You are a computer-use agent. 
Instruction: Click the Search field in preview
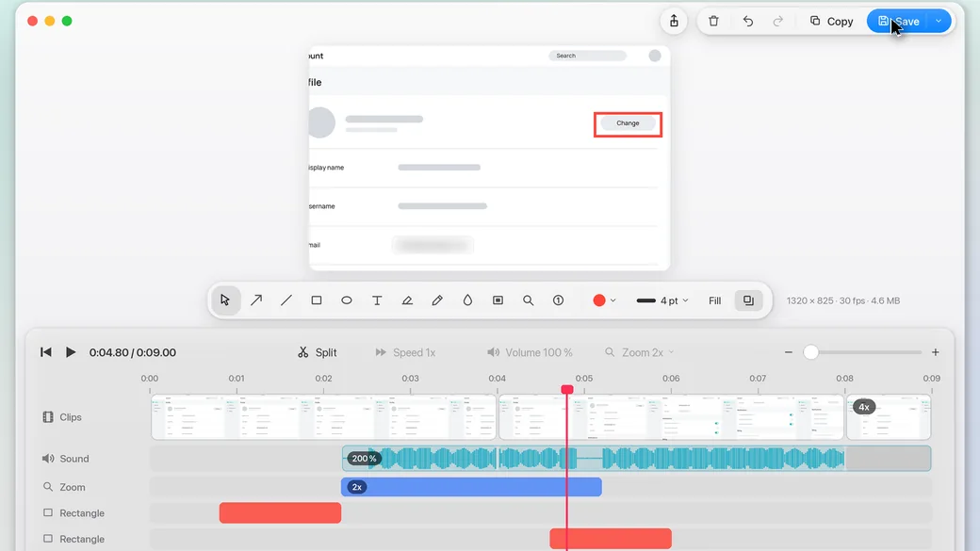587,56
